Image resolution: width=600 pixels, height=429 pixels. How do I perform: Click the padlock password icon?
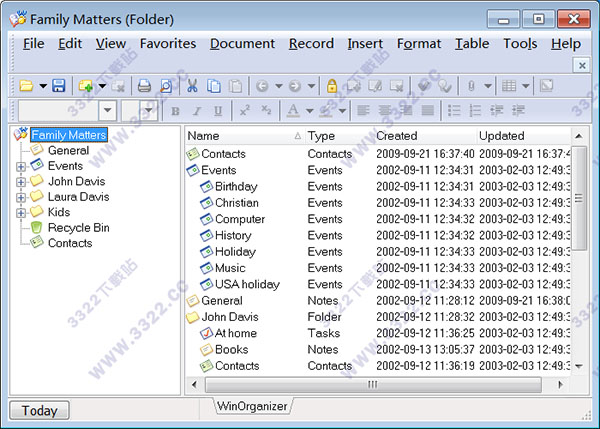tap(332, 86)
